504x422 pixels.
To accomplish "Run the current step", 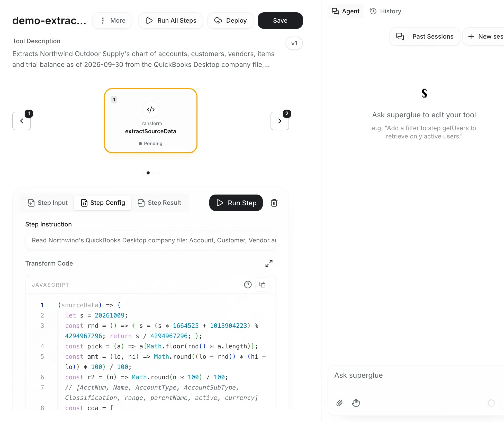I will pyautogui.click(x=236, y=203).
